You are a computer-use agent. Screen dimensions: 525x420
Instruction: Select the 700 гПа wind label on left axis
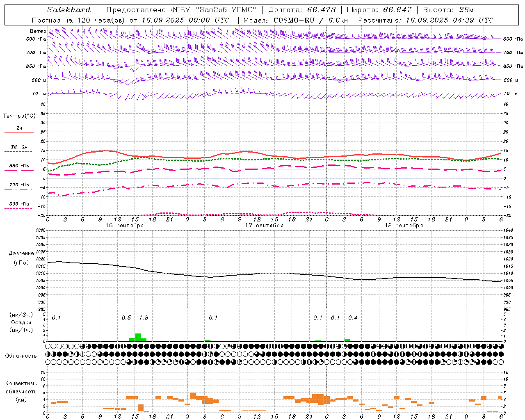click(x=36, y=52)
